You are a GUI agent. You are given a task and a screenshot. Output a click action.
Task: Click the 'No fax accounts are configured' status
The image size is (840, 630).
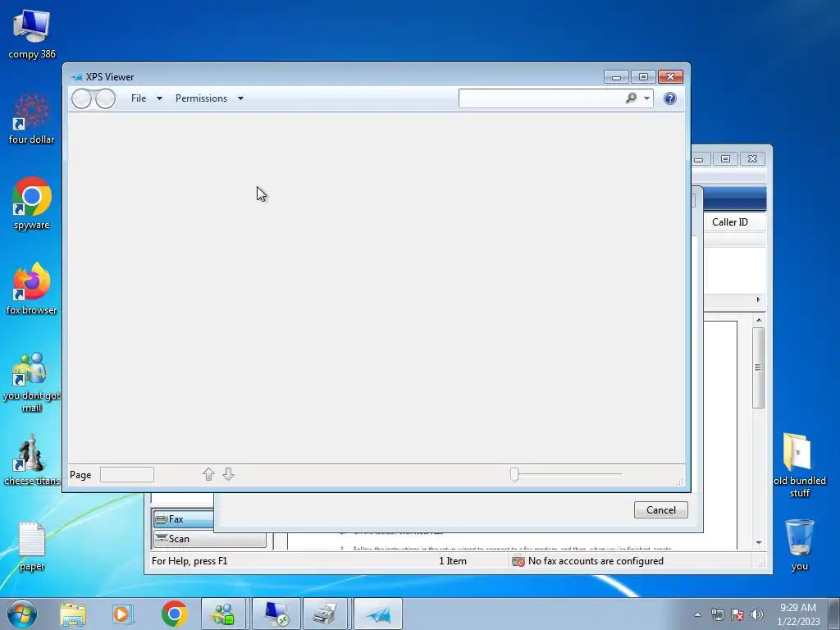[x=588, y=561]
